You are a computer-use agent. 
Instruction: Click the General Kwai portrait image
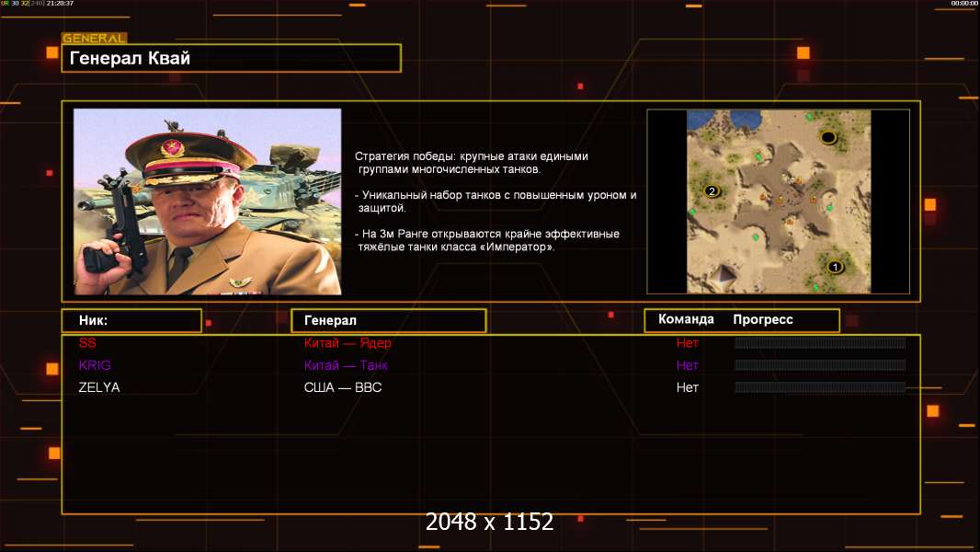208,201
